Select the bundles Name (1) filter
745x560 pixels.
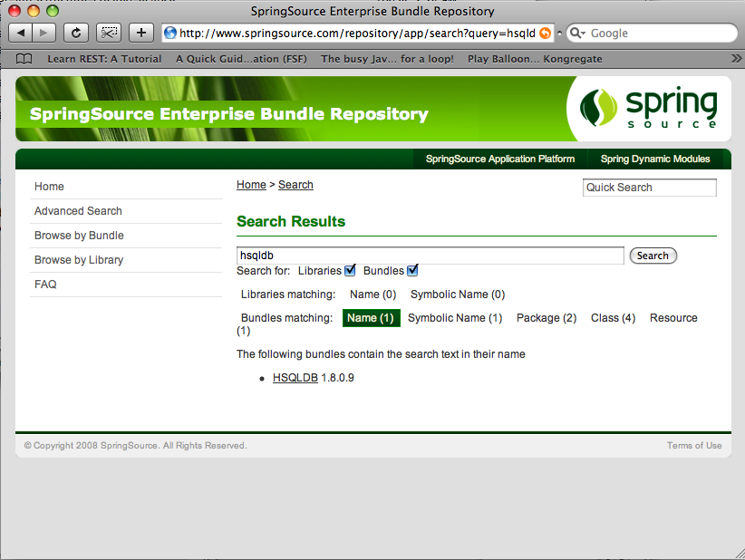point(371,318)
